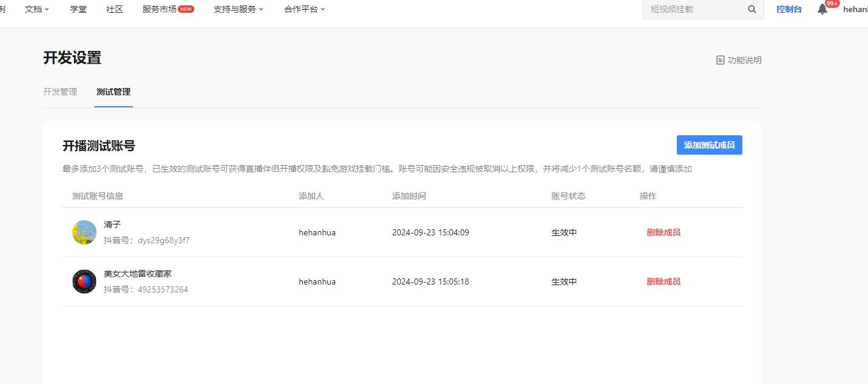
Task: Open the notification bell icon
Action: (x=822, y=9)
